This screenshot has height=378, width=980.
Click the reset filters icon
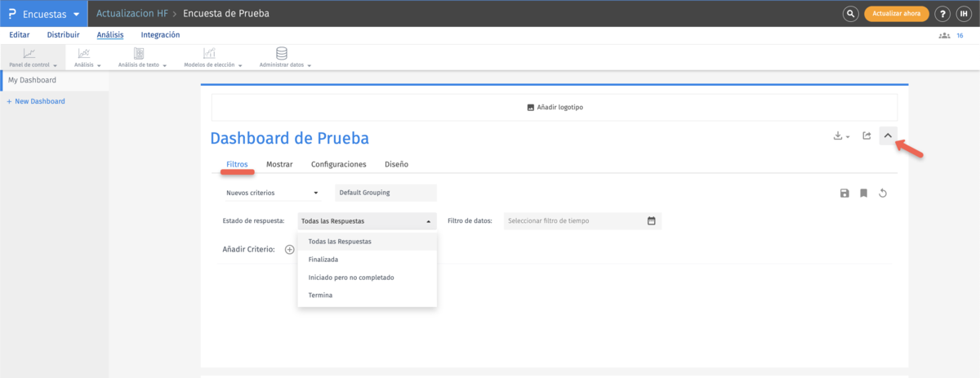tap(883, 193)
